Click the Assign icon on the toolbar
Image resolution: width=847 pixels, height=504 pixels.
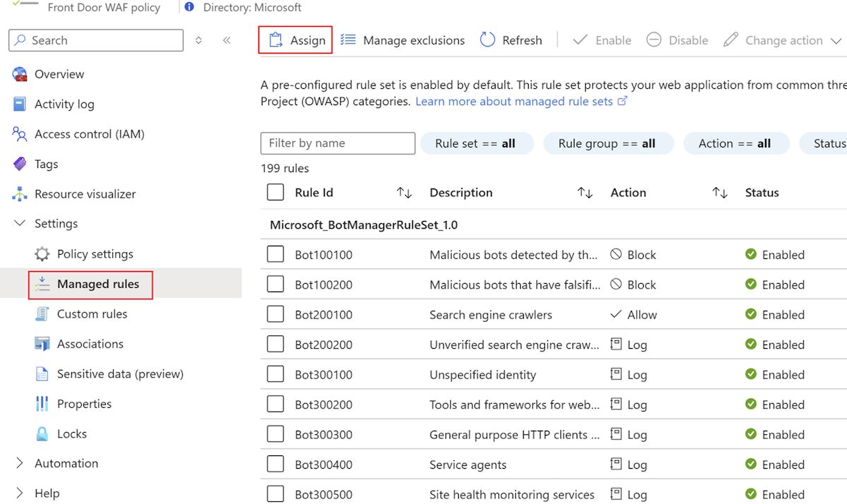coord(278,40)
